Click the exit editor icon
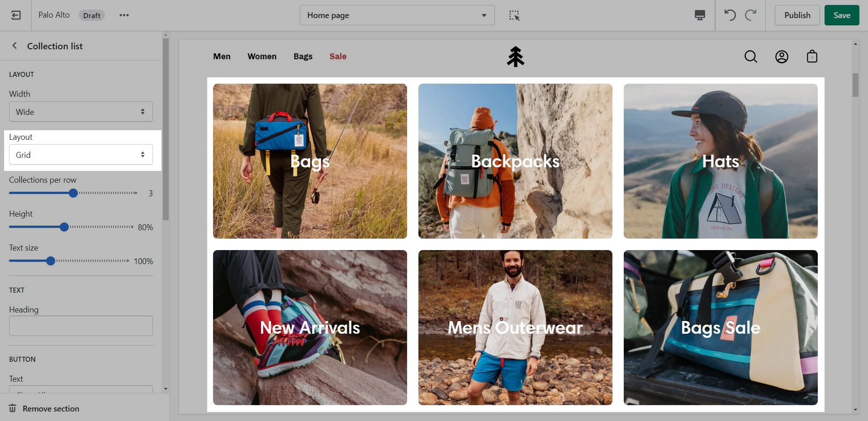Image resolution: width=868 pixels, height=421 pixels. [x=16, y=15]
